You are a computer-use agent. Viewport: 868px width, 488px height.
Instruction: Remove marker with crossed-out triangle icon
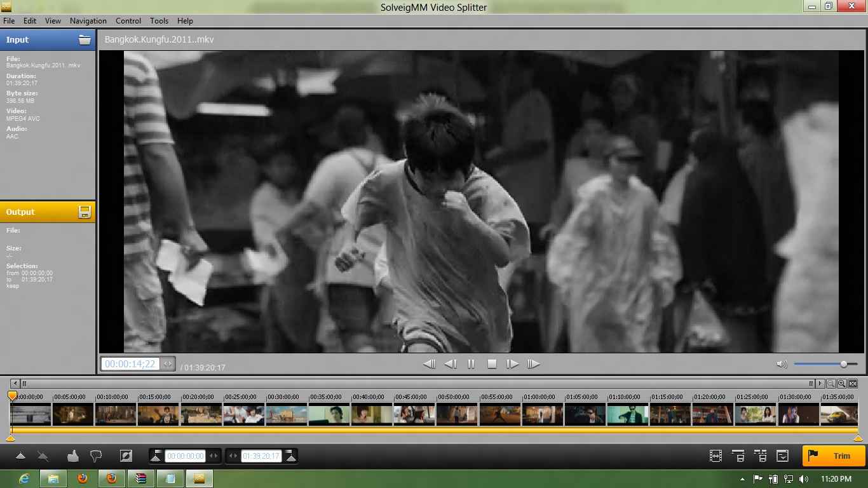pyautogui.click(x=43, y=456)
